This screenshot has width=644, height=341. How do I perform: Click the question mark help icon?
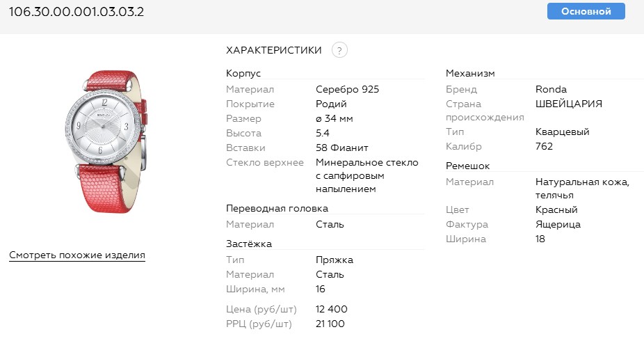click(339, 50)
